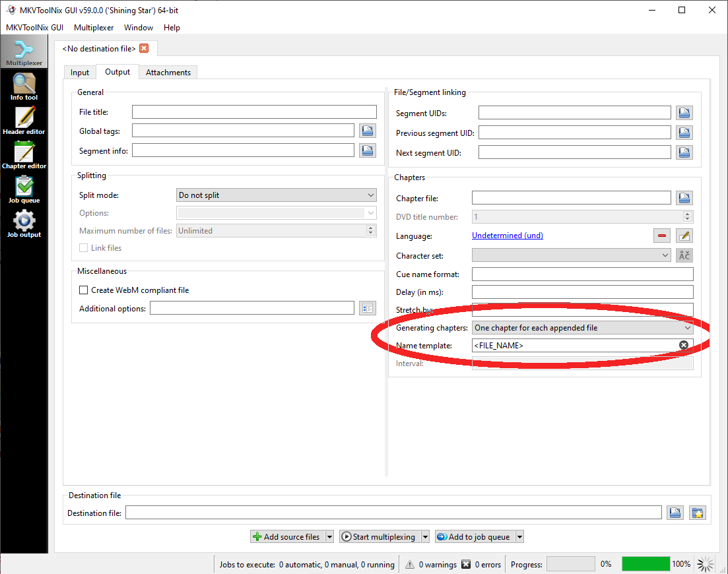The image size is (728, 574).
Task: Browse for a chapter file
Action: point(684,197)
